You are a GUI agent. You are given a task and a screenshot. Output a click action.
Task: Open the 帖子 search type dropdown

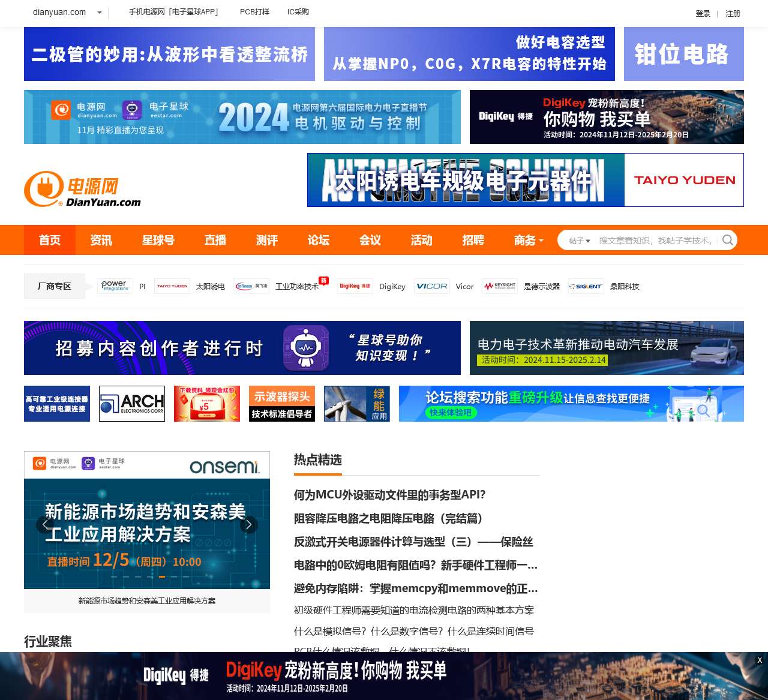click(580, 241)
